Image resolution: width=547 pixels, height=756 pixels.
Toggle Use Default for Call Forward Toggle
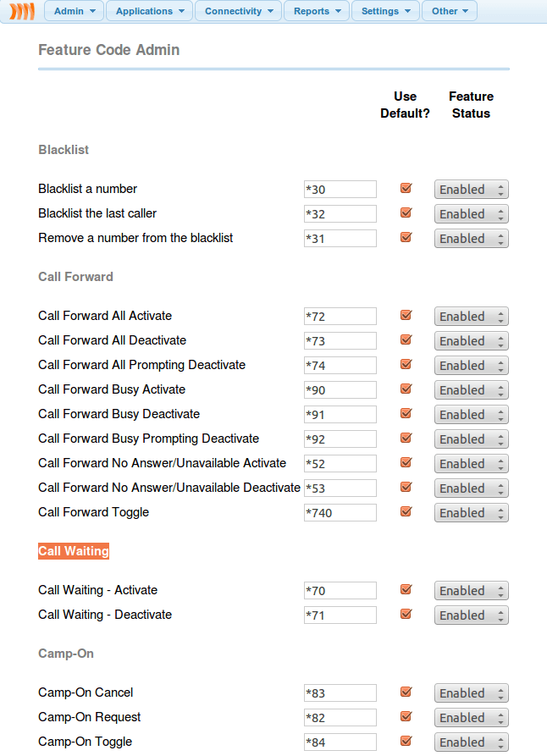click(x=406, y=512)
